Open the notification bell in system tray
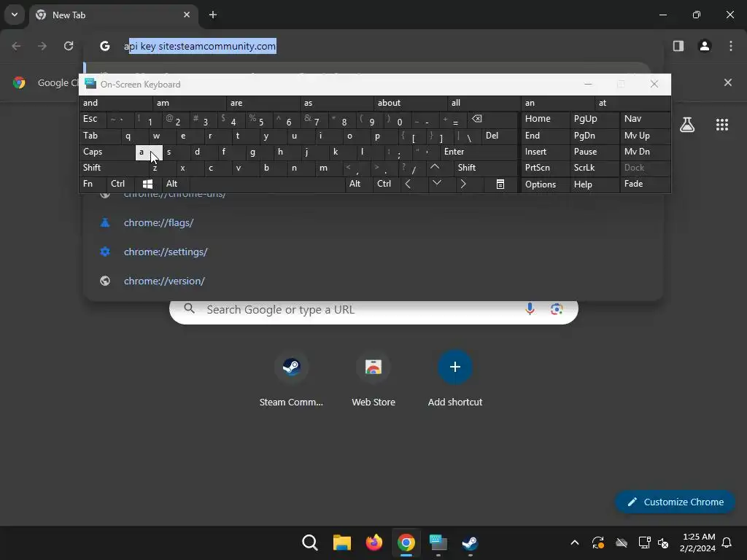 727,542
